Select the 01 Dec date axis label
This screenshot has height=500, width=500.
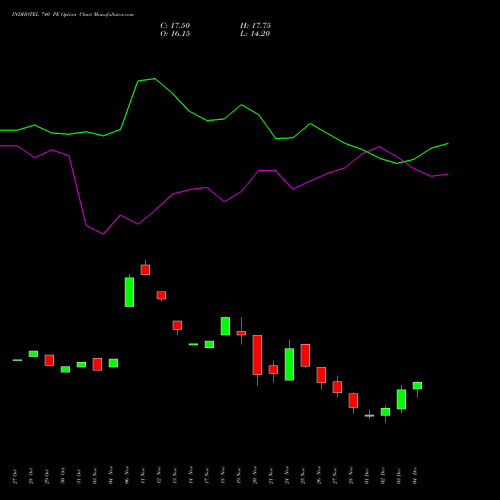[x=367, y=475]
